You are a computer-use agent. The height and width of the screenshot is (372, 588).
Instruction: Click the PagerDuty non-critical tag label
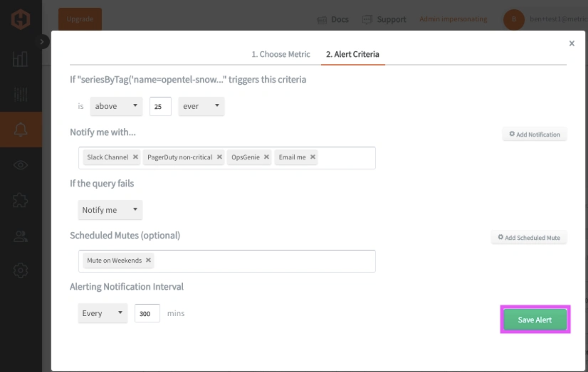(180, 157)
